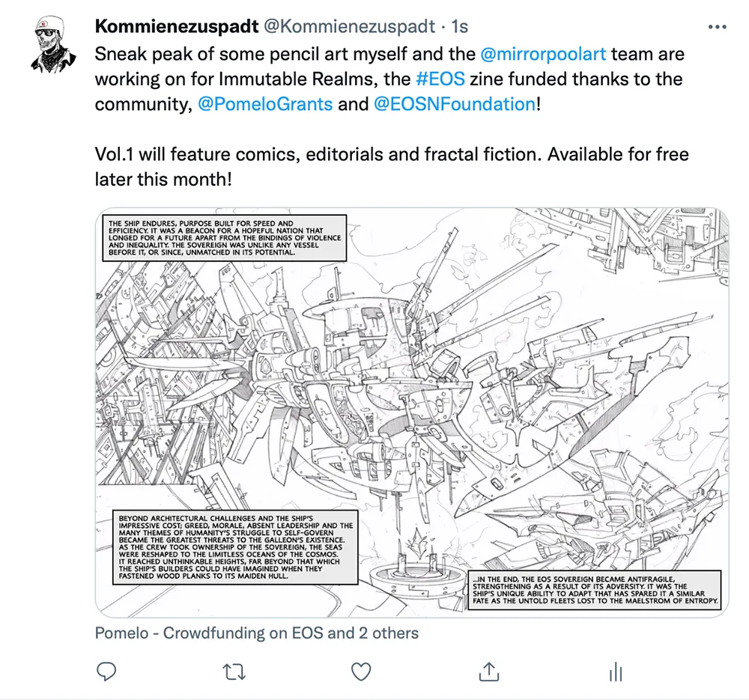
Task: Enlarge the pencil art spaceship image
Action: click(412, 413)
